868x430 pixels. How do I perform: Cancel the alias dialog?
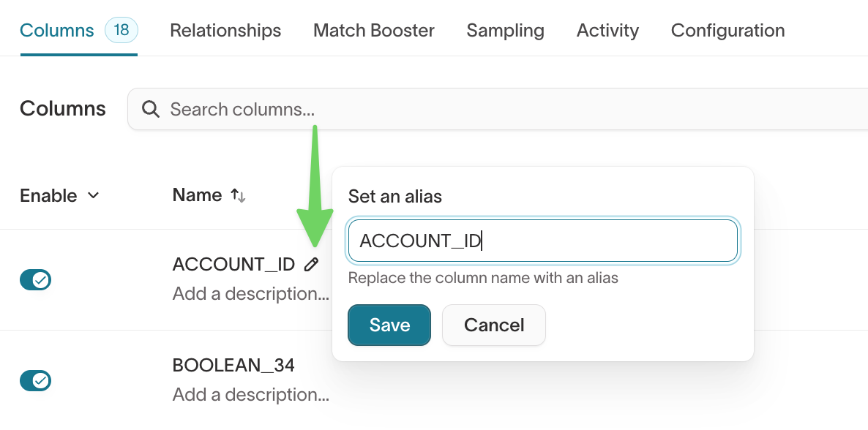[494, 325]
